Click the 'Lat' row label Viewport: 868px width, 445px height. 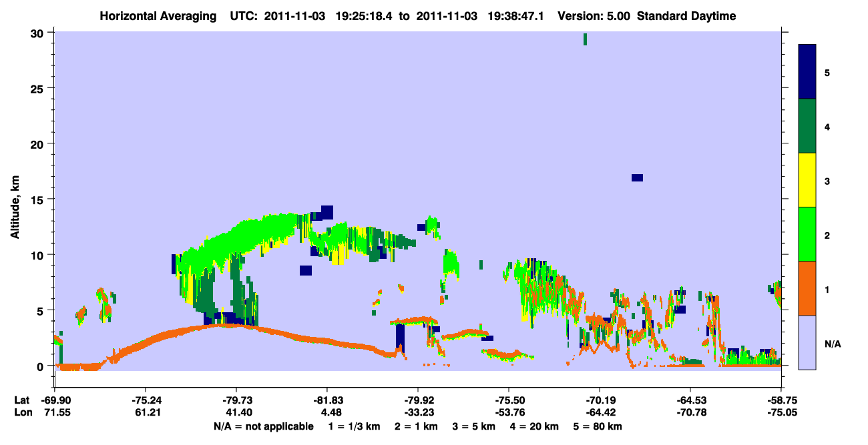22,400
